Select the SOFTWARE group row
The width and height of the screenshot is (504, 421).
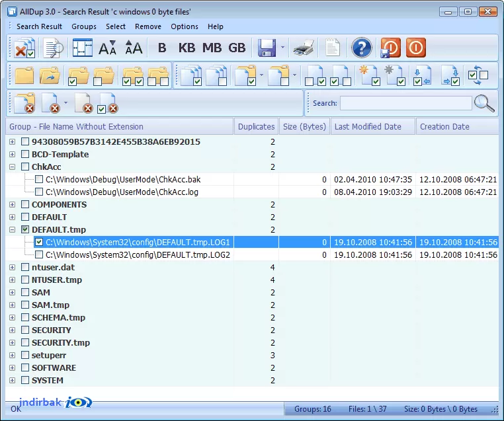[x=252, y=367]
